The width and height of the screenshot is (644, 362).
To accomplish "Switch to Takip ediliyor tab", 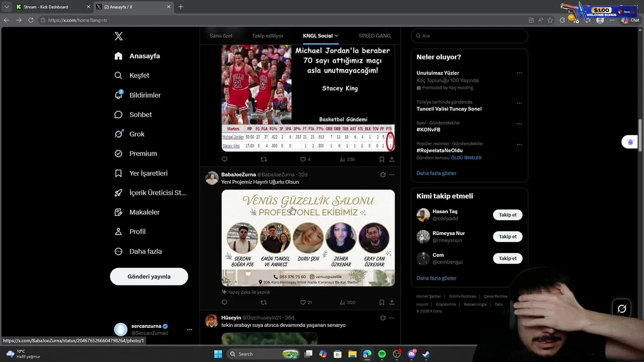I will [x=268, y=36].
